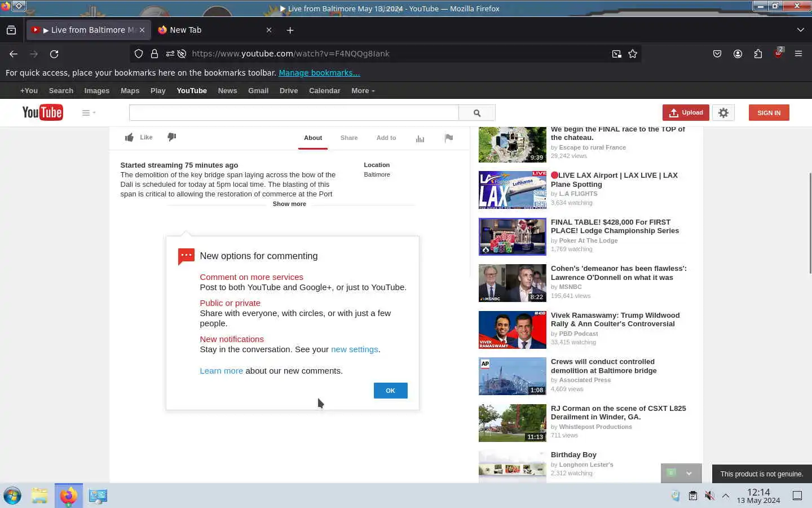Image resolution: width=812 pixels, height=508 pixels.
Task: Select the About tab
Action: pos(313,138)
